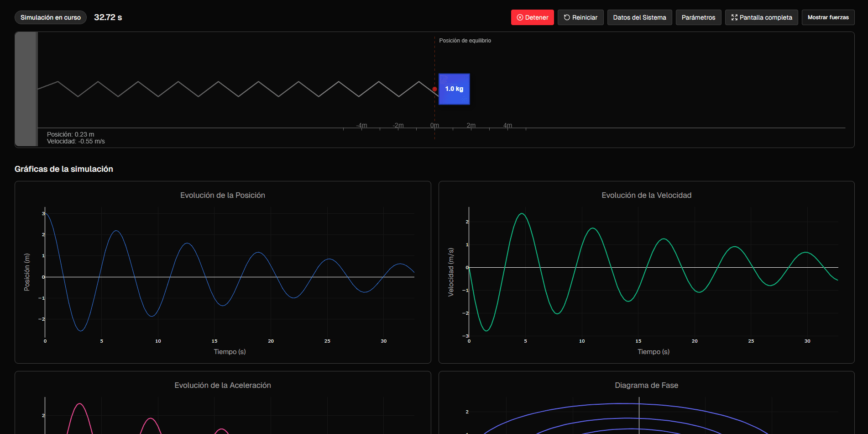Click the Diagrama de Fase chart title

pos(646,385)
